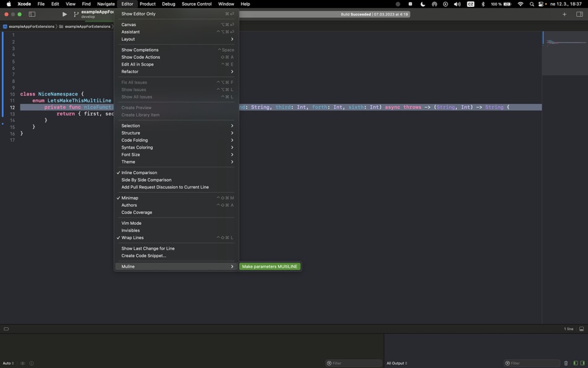Open the Debug menu in menu bar

click(x=168, y=4)
